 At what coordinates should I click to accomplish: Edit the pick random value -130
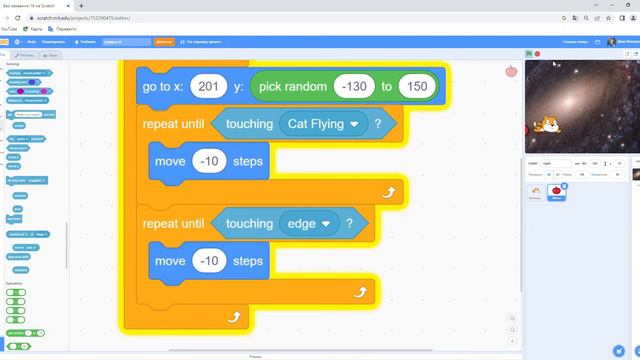(354, 86)
